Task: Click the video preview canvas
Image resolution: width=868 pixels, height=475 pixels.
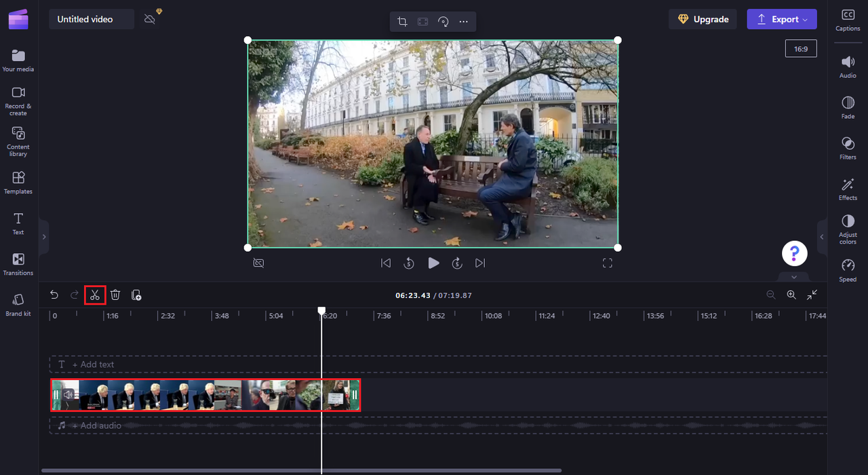Action: click(433, 144)
